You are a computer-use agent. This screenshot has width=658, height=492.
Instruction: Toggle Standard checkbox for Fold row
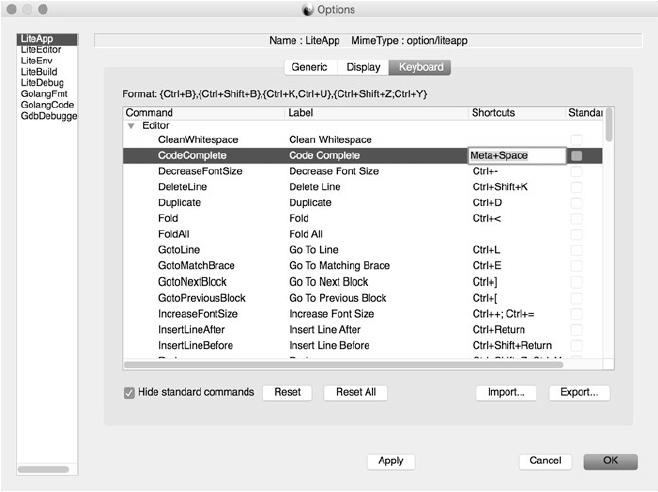click(x=577, y=218)
